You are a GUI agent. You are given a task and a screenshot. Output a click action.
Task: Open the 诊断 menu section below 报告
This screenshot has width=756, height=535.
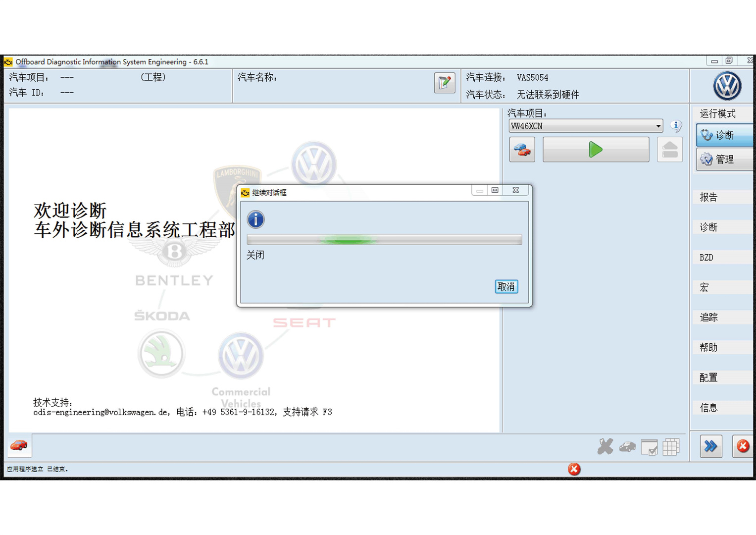[723, 227]
